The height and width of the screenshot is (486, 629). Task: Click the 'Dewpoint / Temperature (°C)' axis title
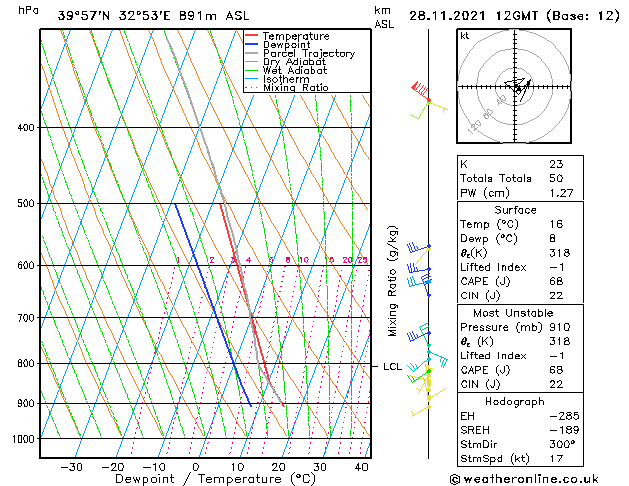[x=215, y=479]
